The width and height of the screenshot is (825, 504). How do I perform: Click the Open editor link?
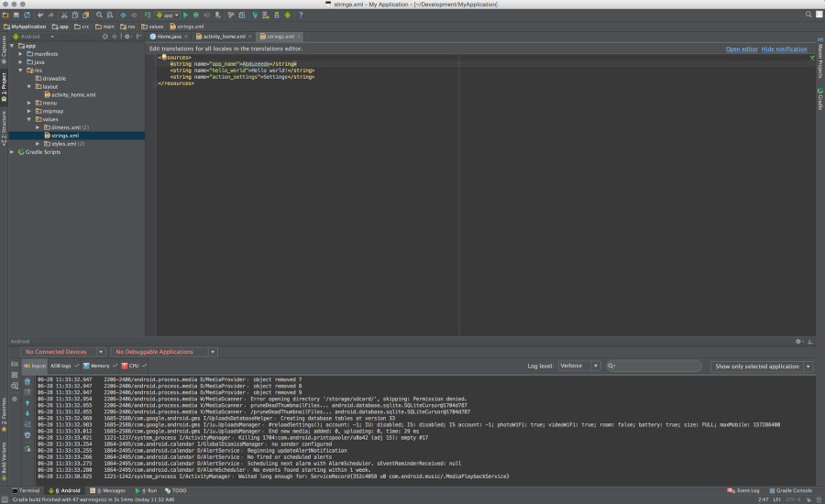point(742,49)
